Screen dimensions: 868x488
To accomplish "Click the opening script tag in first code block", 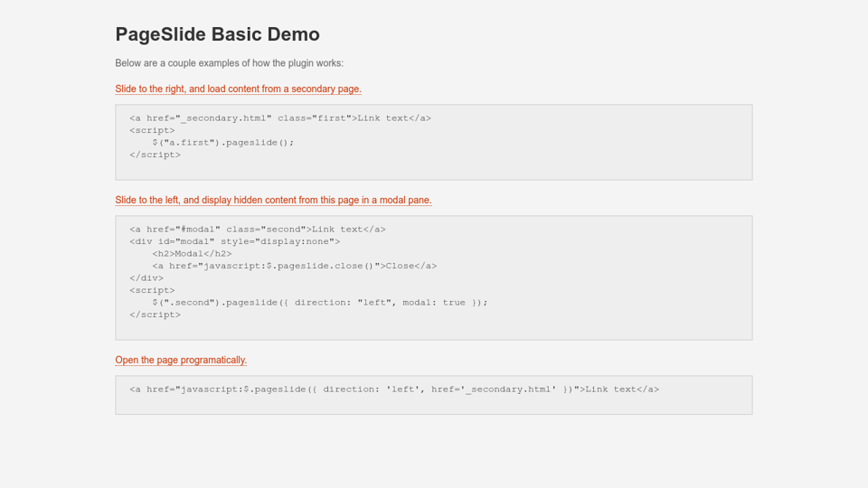I will tap(152, 130).
